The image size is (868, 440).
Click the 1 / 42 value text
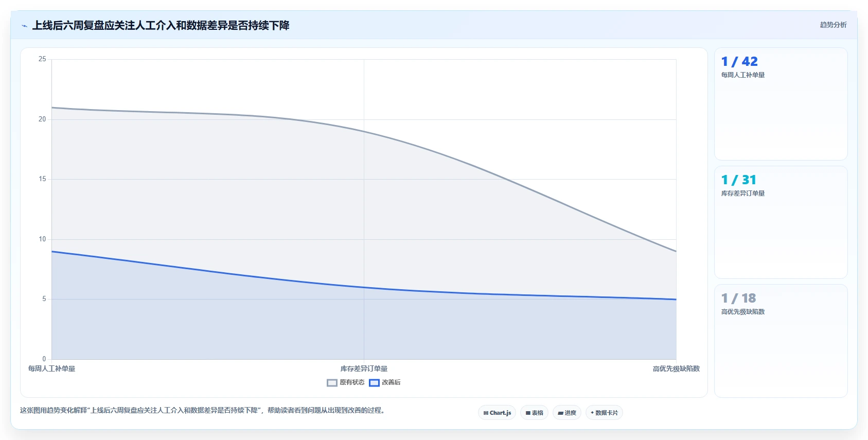pyautogui.click(x=739, y=62)
